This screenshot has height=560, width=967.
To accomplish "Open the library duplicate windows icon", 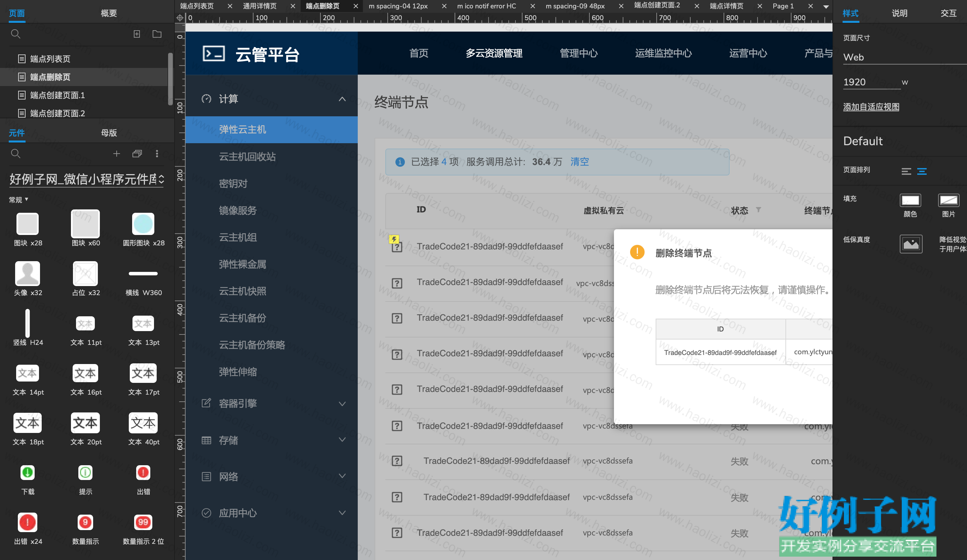I will [x=137, y=154].
